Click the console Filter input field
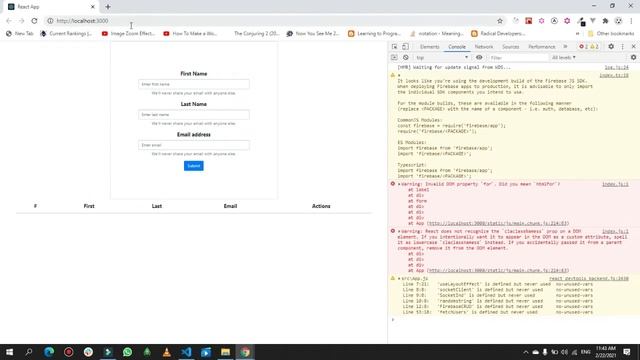The height and width of the screenshot is (360, 640). click(x=518, y=58)
